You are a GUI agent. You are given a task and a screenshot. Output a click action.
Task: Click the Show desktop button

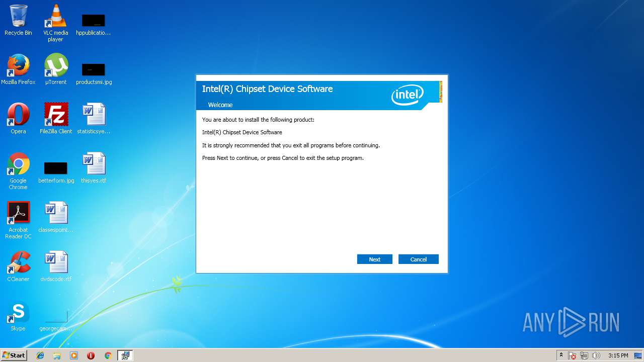[638, 355]
